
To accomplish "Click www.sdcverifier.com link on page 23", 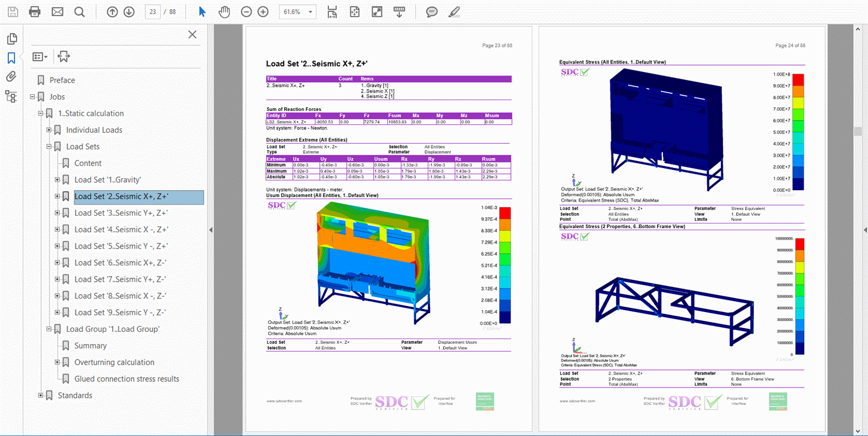I will [284, 401].
